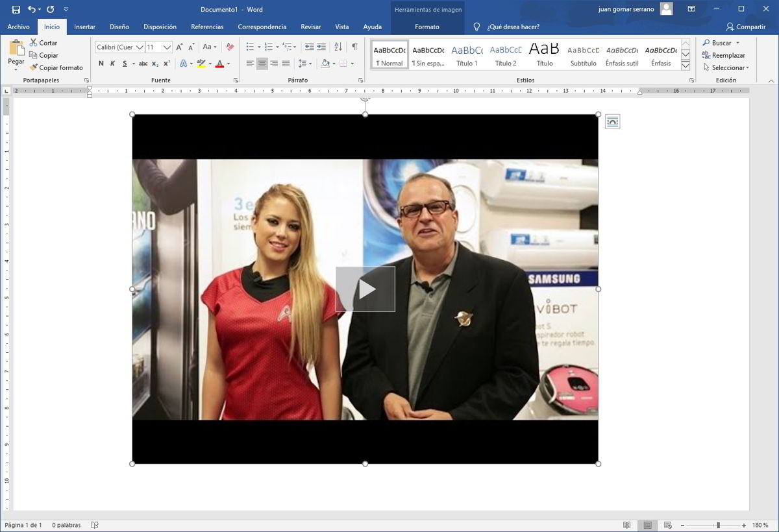
Task: Enable justified text alignment
Action: (286, 63)
